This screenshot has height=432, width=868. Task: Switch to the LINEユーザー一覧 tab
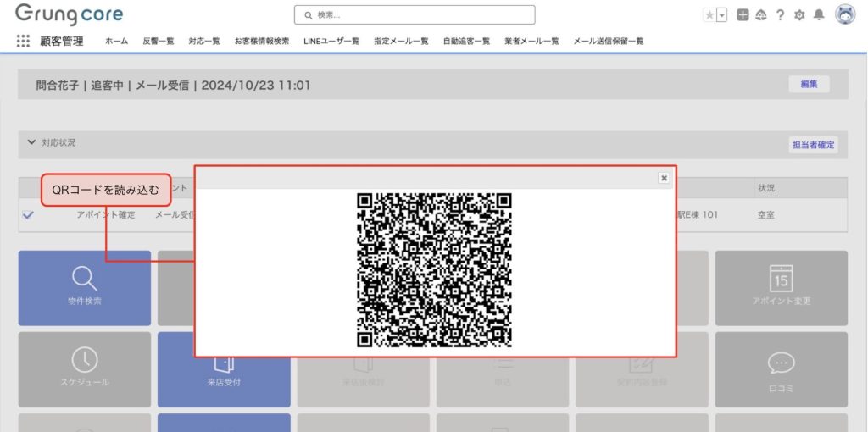331,41
